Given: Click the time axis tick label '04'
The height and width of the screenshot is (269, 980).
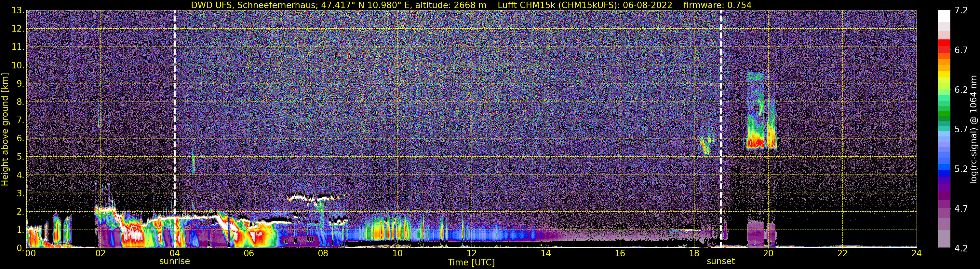Looking at the screenshot, I should point(175,253).
